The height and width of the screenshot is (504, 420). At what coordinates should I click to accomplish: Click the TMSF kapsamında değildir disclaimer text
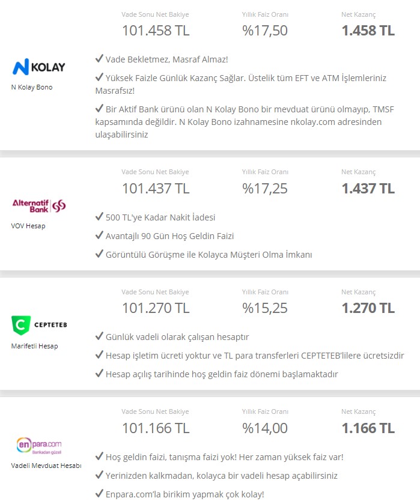click(x=245, y=122)
